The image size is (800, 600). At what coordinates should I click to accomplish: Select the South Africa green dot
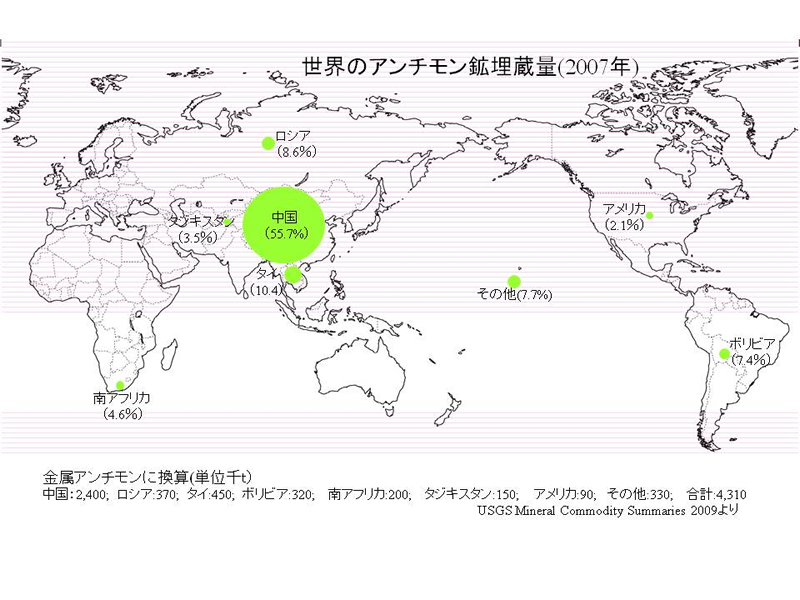coord(120,385)
